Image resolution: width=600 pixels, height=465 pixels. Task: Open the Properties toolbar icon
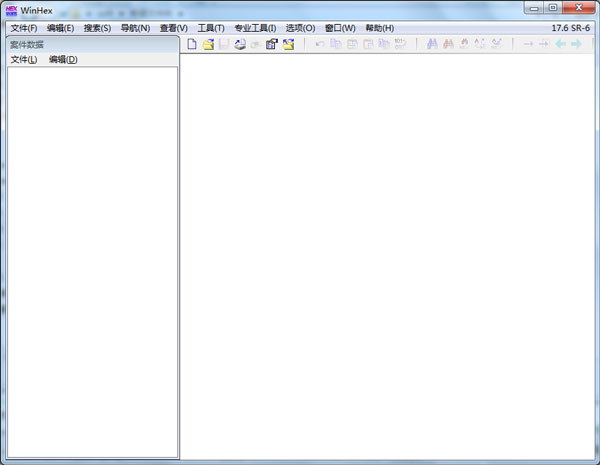point(271,44)
